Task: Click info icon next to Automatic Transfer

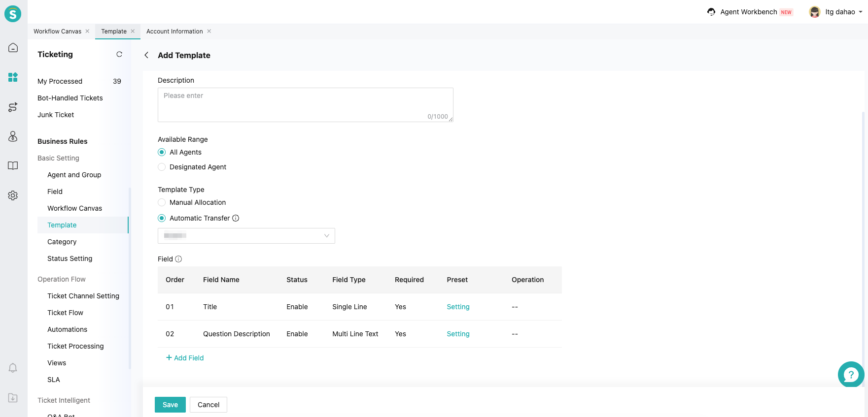Action: click(x=236, y=218)
